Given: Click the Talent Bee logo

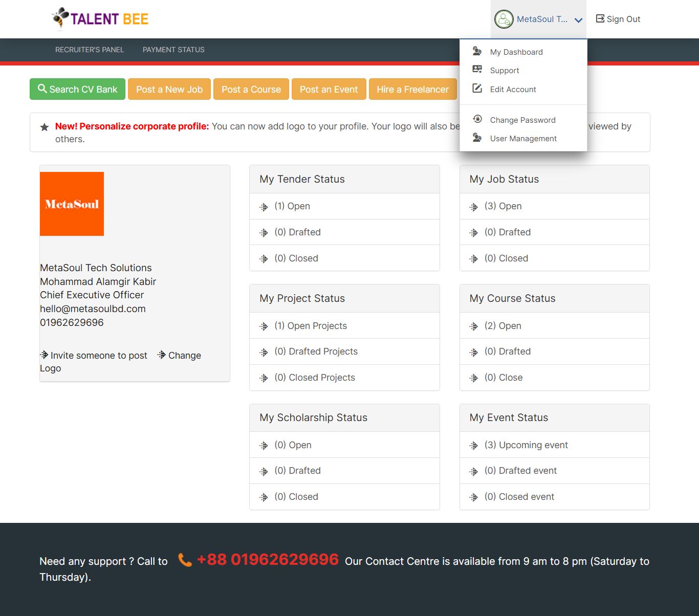Looking at the screenshot, I should click(100, 18).
